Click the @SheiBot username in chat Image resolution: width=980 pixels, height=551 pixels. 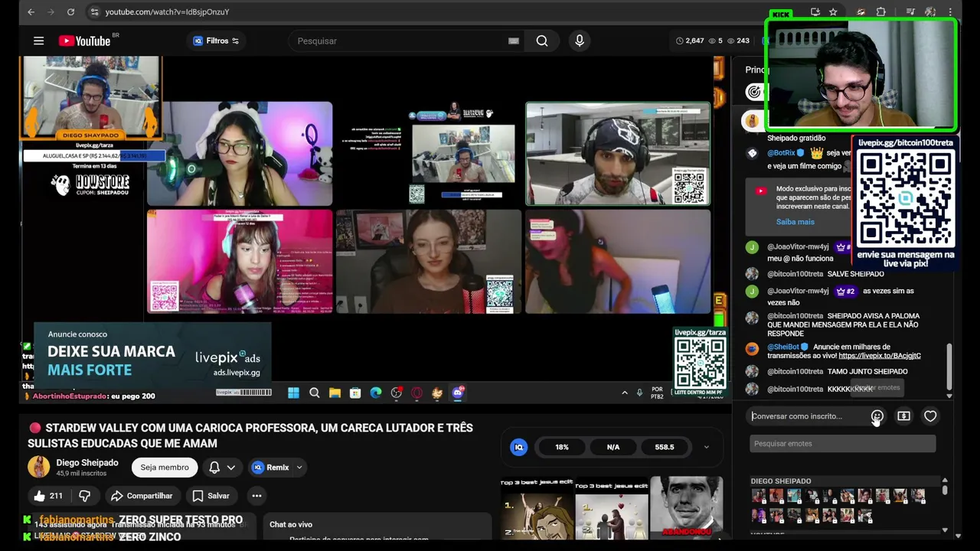pos(783,347)
